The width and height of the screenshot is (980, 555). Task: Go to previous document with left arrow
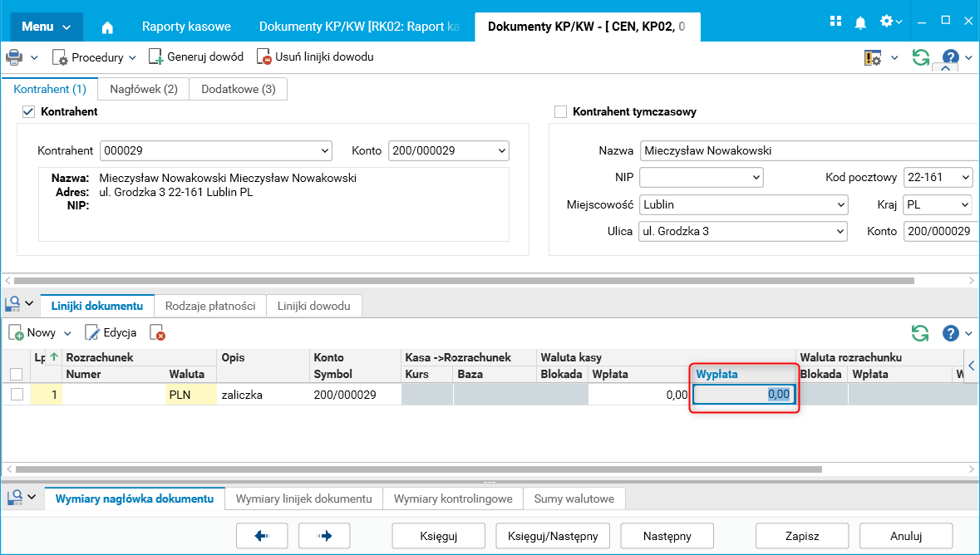(262, 537)
